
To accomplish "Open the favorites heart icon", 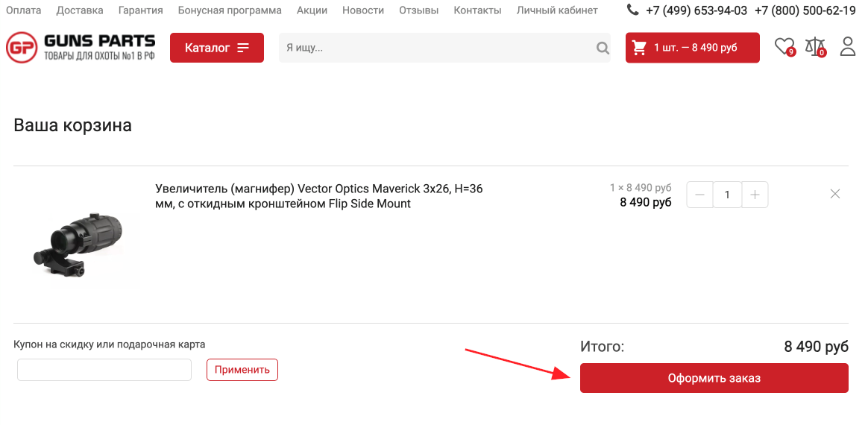I will point(784,46).
